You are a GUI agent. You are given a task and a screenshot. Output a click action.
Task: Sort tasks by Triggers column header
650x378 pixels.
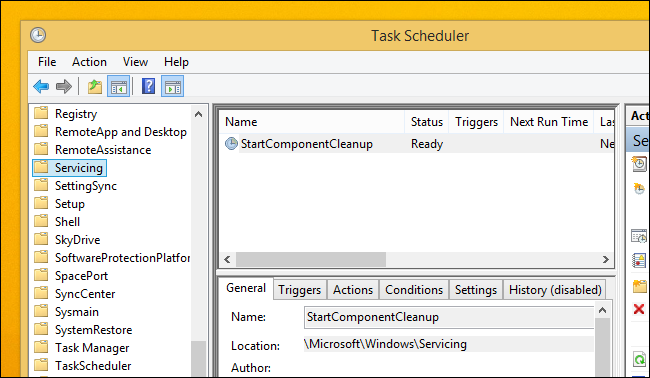tap(476, 122)
